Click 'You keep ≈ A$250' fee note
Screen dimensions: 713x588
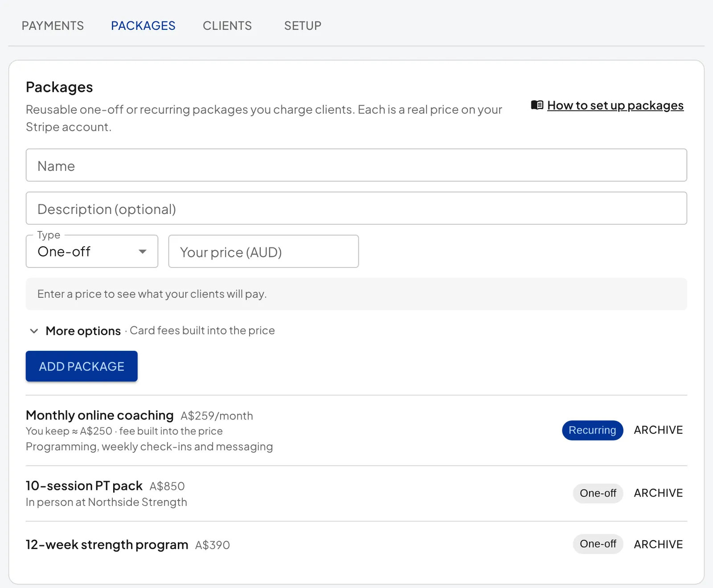coord(124,431)
